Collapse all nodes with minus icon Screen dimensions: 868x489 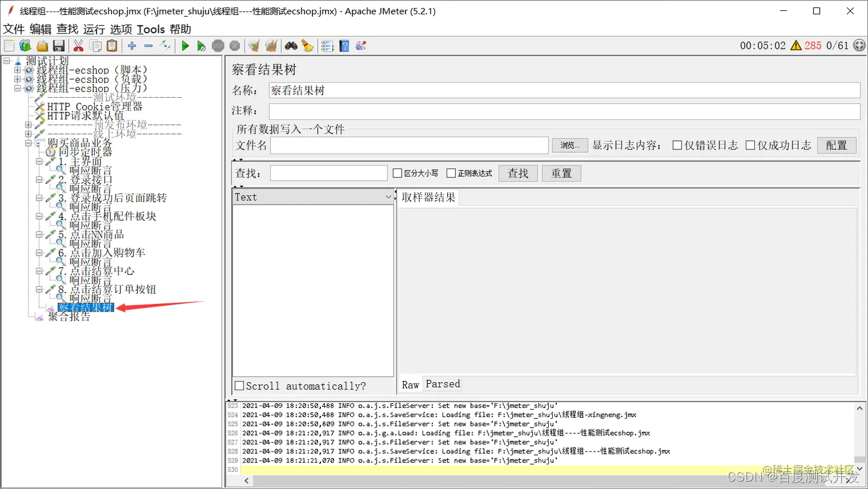tap(149, 45)
